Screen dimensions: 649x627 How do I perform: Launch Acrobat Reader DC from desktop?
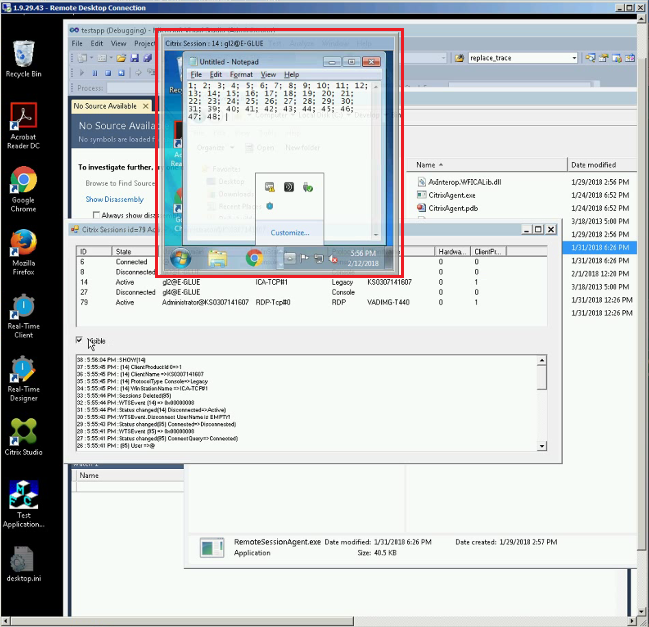point(23,125)
